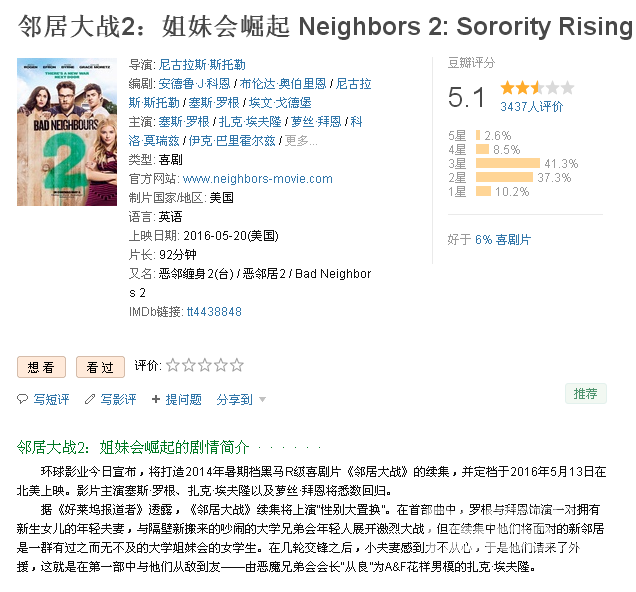Mark the movie as 想看

coord(41,367)
